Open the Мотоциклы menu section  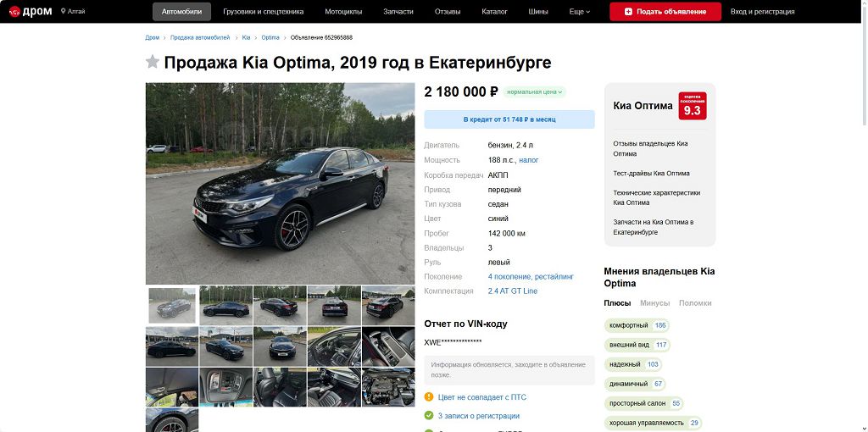(x=343, y=12)
